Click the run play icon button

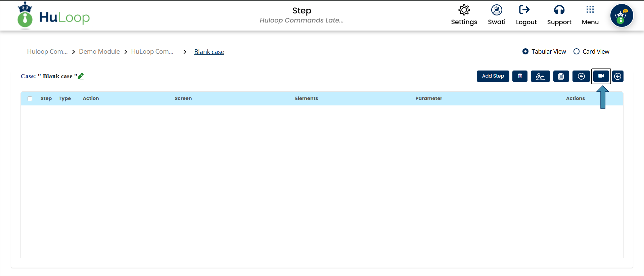(581, 76)
